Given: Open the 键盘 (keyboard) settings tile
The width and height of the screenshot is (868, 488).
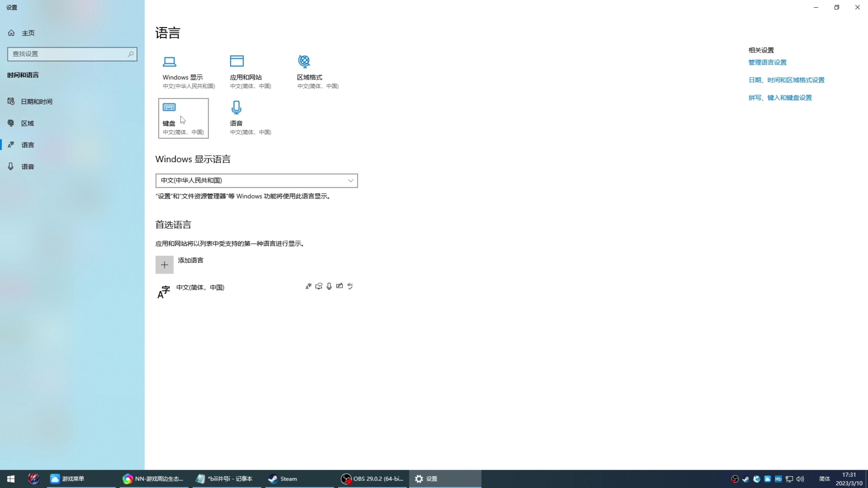Looking at the screenshot, I should [x=183, y=118].
